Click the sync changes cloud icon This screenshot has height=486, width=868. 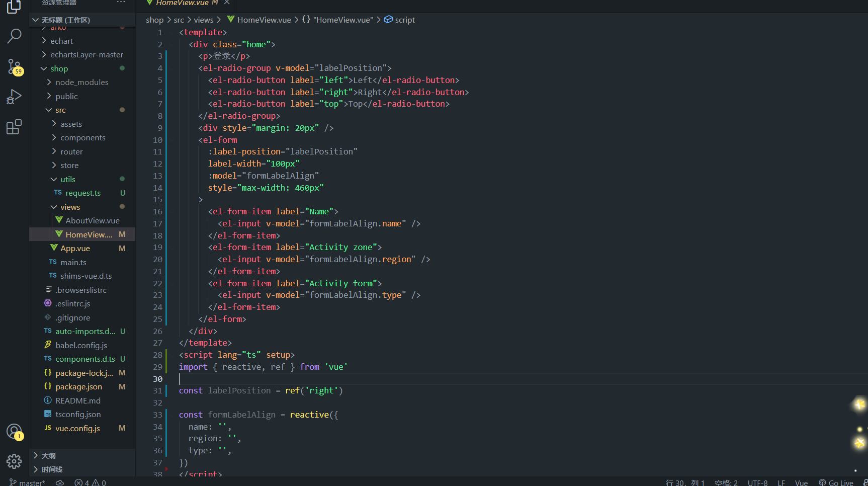click(59, 482)
